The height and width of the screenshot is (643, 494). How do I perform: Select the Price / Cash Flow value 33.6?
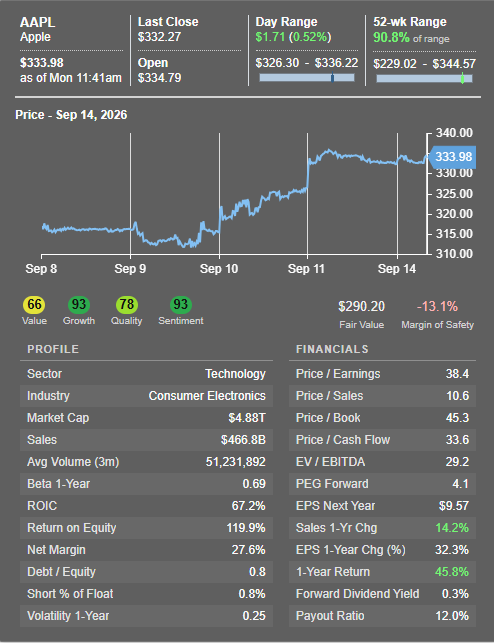pos(457,440)
